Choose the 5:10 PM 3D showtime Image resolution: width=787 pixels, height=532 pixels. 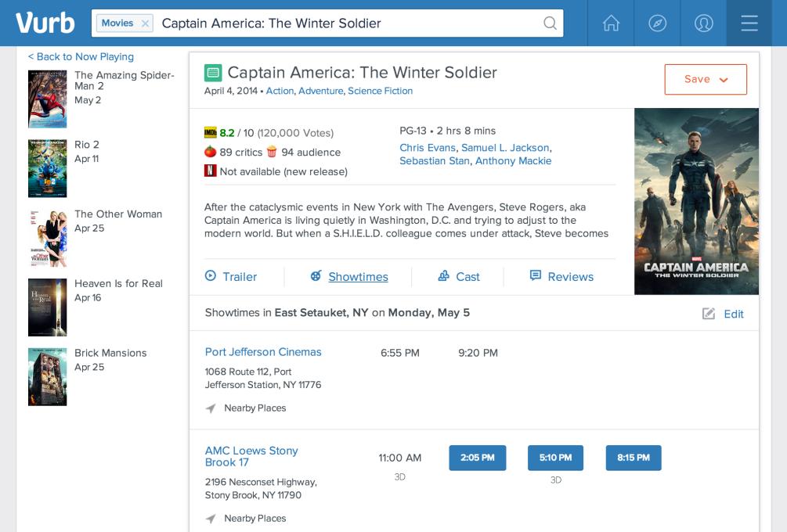pyautogui.click(x=555, y=458)
